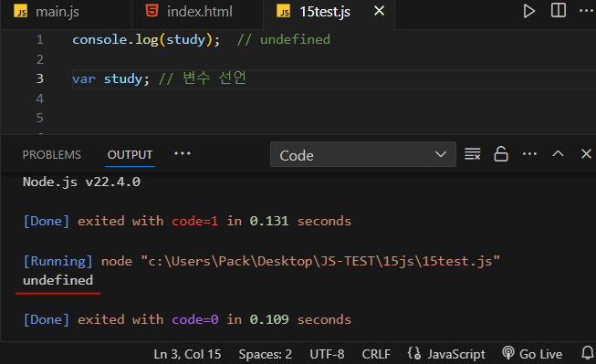Click the 'var study;' code line
596x364 pixels.
pos(110,78)
